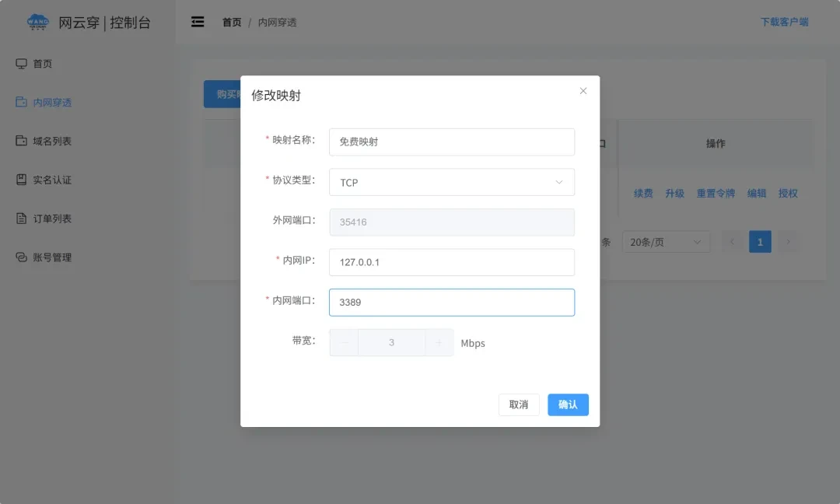
Task: Click the 续费 link in the table row
Action: [643, 194]
